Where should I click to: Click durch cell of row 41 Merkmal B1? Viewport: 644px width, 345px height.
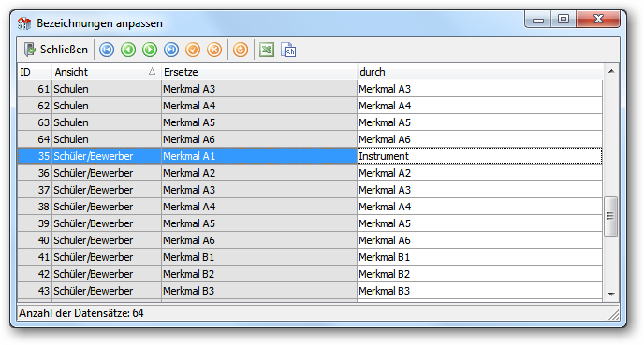point(479,257)
